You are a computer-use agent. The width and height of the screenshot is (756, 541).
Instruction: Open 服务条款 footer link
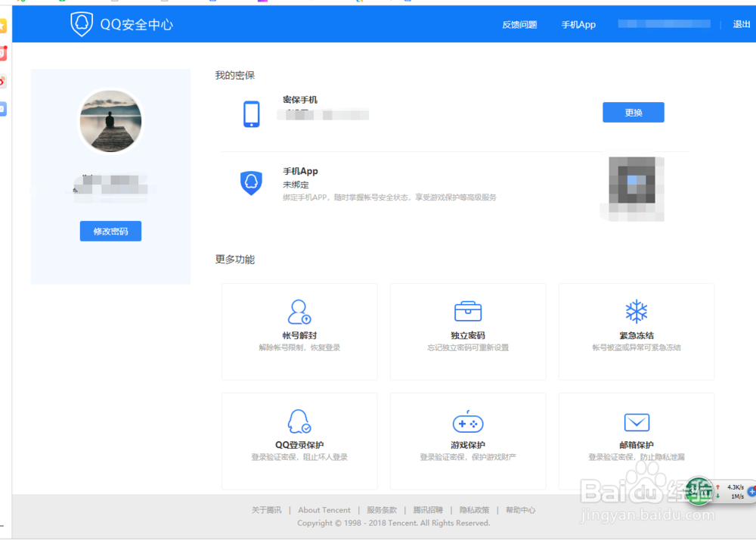382,510
